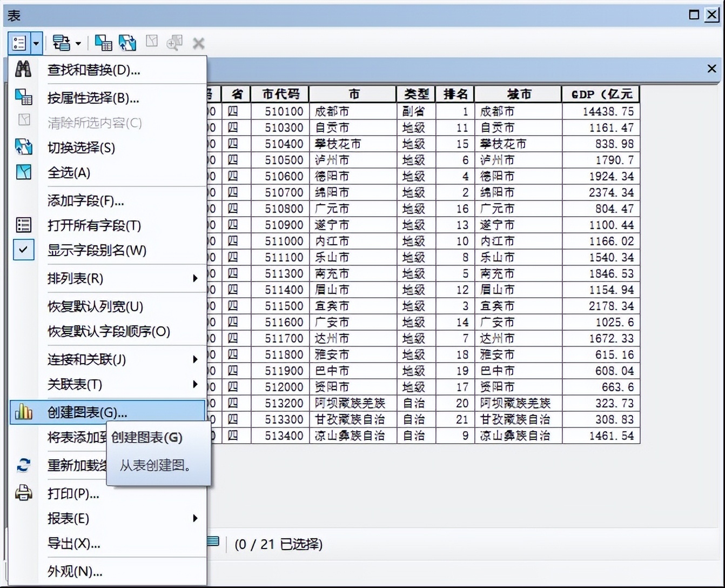
Task: Click the bar chart icon beside 创建图表
Action: (x=24, y=411)
